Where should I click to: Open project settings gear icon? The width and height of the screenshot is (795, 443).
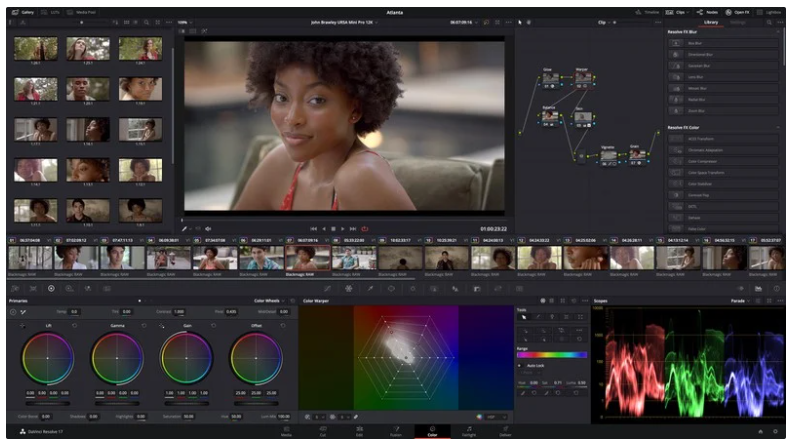775,431
